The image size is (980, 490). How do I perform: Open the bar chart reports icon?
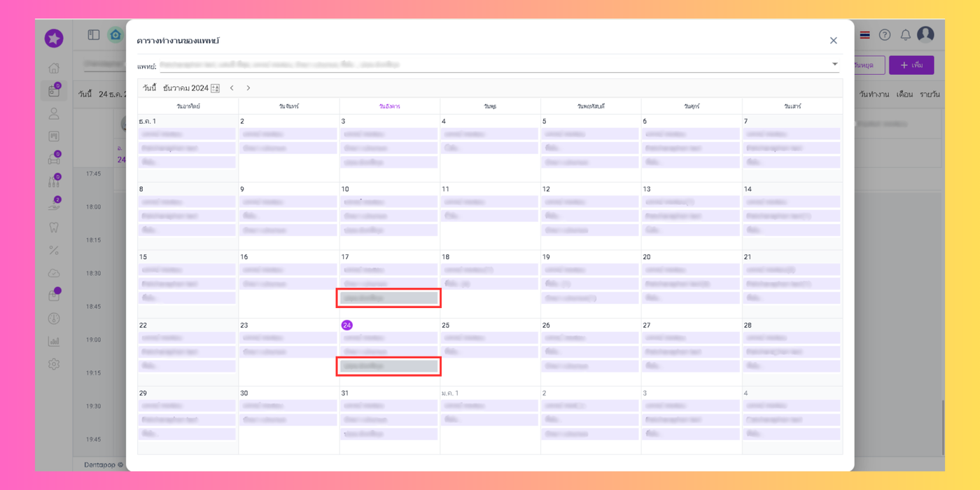[54, 342]
